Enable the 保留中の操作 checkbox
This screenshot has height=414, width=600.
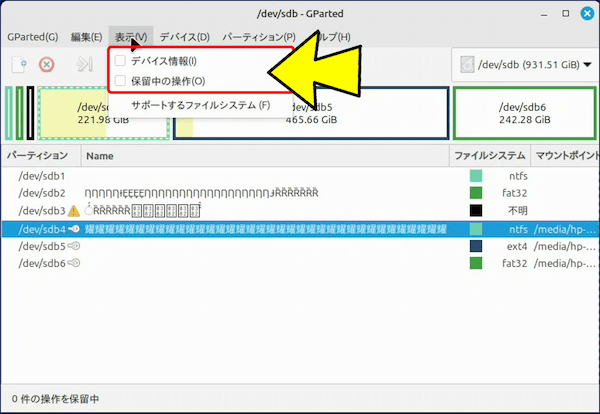(120, 80)
